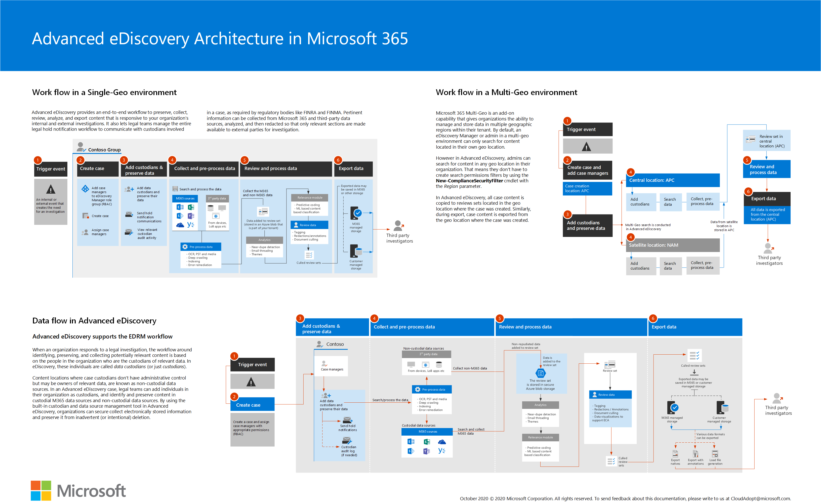Image resolution: width=821 pixels, height=504 pixels.
Task: Click the Load file generation icon
Action: point(715,453)
